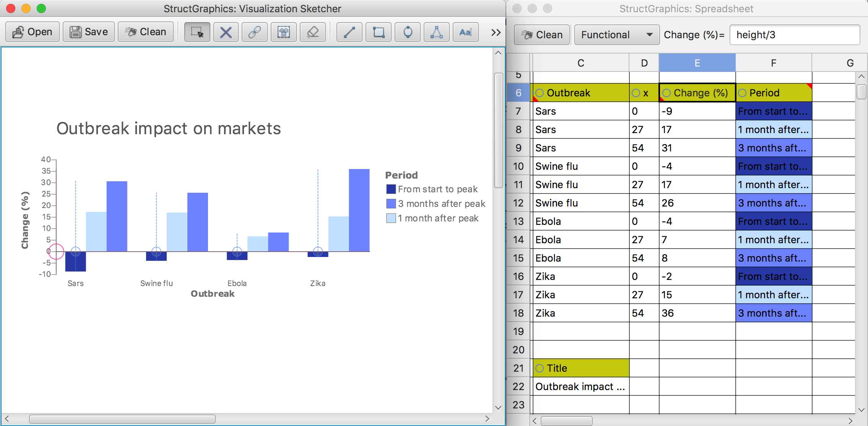Click the Swine flu group handle
Image resolution: width=868 pixels, height=426 pixels.
[156, 252]
